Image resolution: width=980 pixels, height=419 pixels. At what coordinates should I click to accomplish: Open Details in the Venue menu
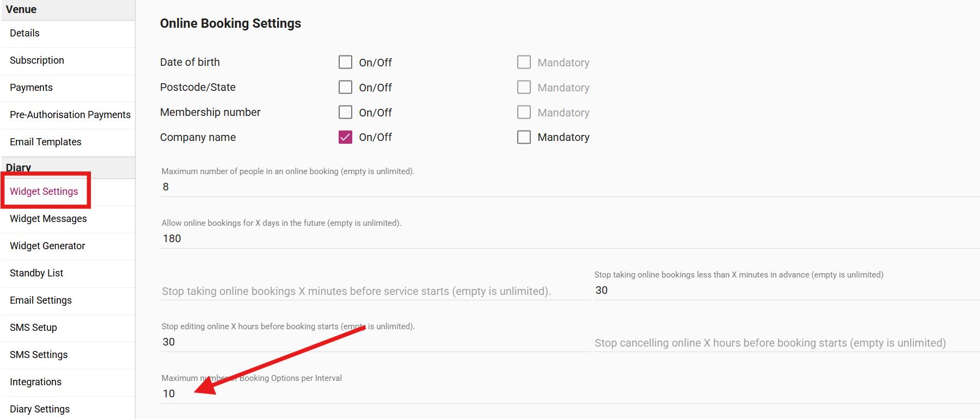(x=24, y=33)
